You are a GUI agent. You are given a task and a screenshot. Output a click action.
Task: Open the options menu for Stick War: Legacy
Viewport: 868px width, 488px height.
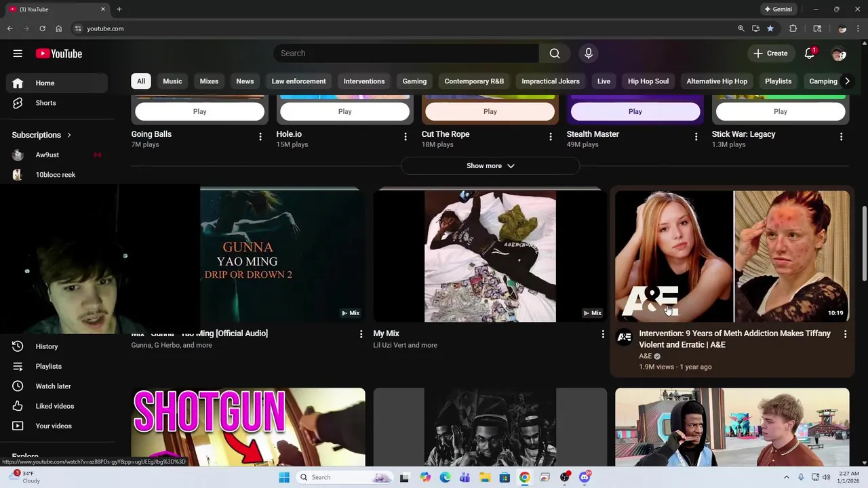(841, 137)
